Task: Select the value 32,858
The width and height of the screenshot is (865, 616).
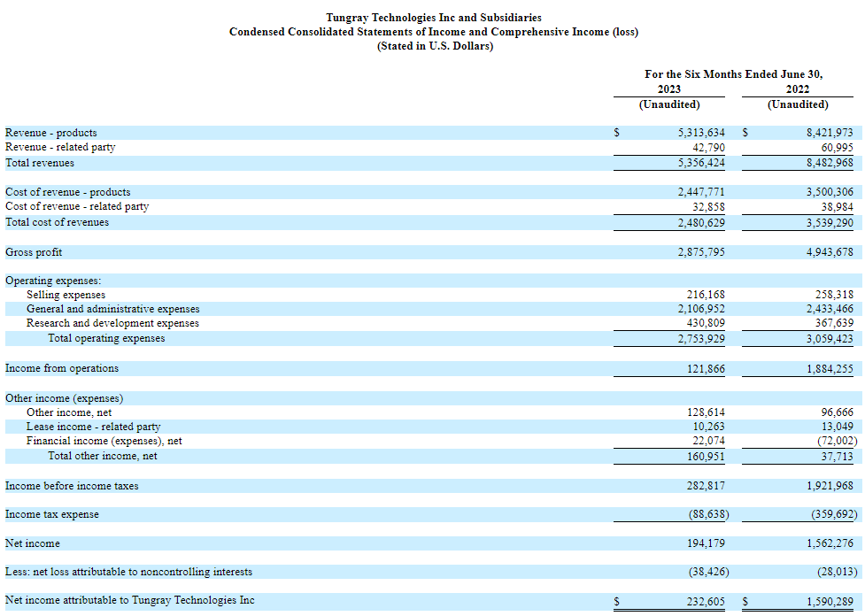Action: point(708,207)
